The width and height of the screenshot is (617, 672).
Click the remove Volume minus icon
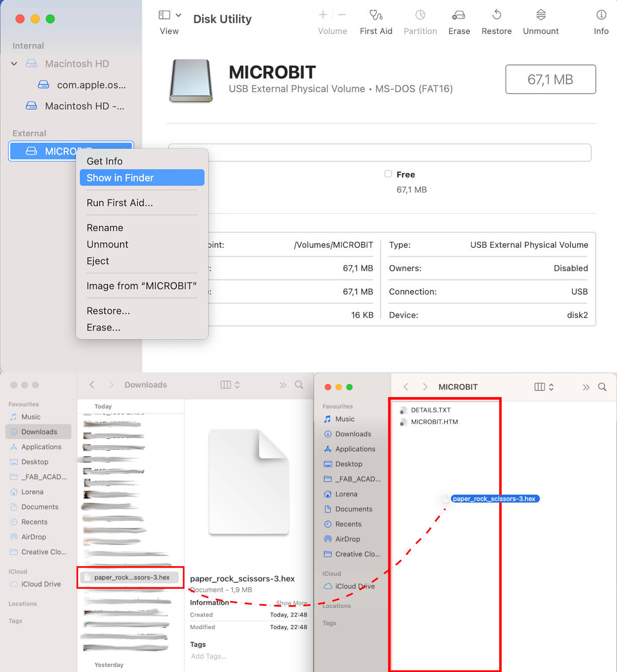pos(342,15)
